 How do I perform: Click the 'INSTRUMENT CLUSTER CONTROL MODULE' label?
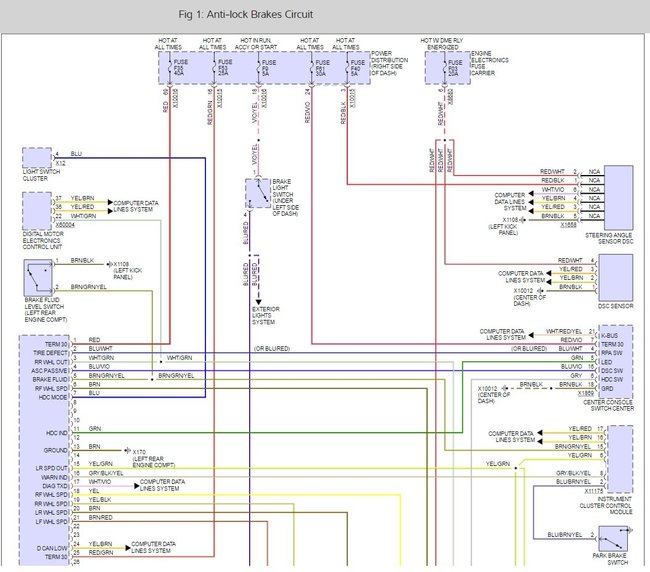[606, 505]
